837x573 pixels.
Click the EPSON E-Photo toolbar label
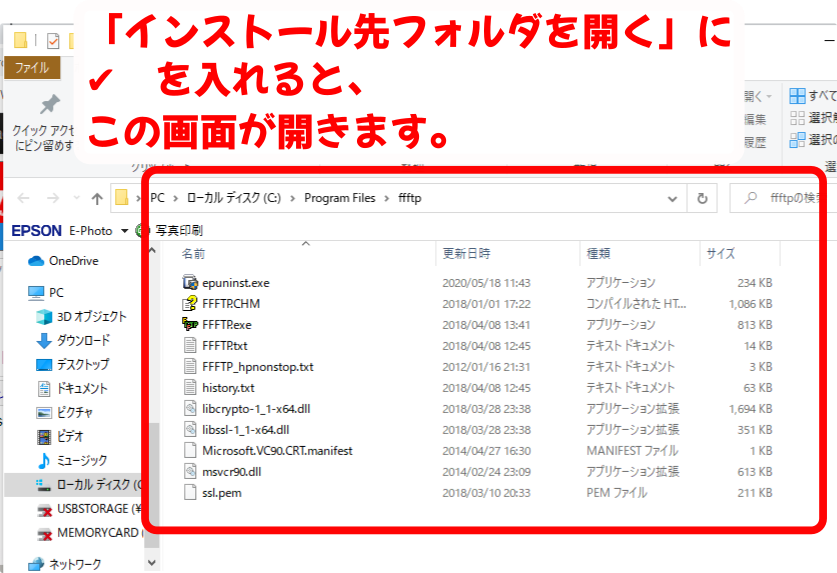[x=62, y=231]
